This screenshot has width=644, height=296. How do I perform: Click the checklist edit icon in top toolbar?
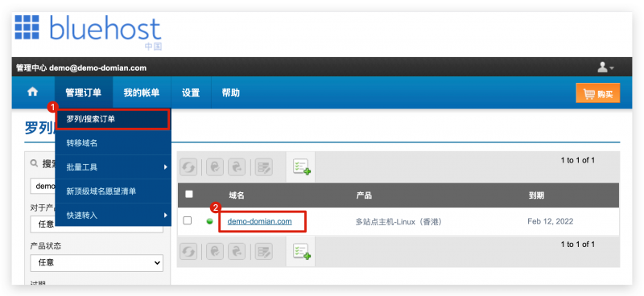click(x=264, y=167)
